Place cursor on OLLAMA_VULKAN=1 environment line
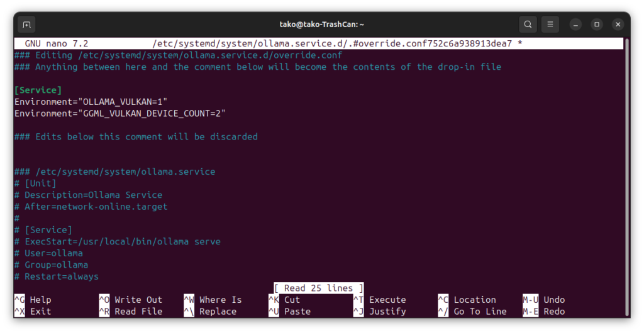The image size is (644, 333). 91,102
